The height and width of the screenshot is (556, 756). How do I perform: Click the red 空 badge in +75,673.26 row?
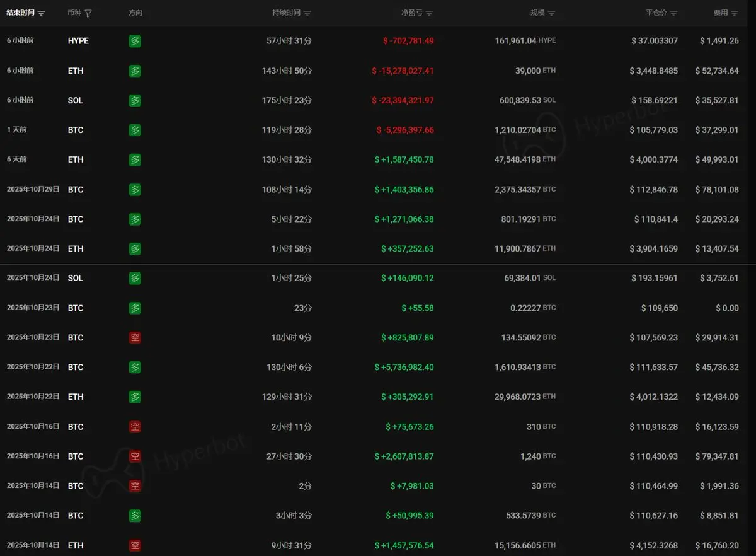click(x=135, y=427)
